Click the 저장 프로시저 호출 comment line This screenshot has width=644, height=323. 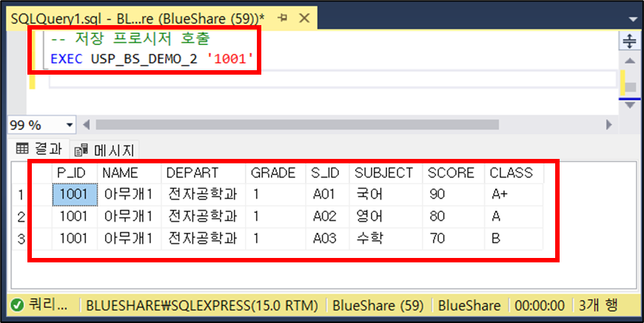pyautogui.click(x=130, y=39)
